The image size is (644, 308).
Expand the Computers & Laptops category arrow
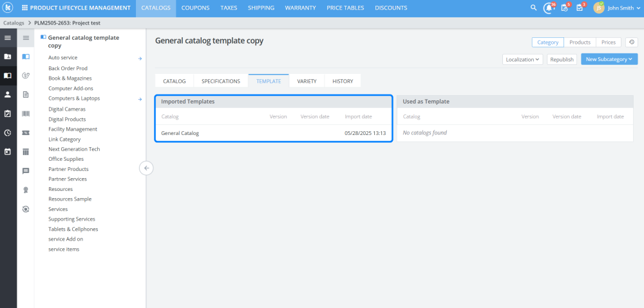pos(140,99)
